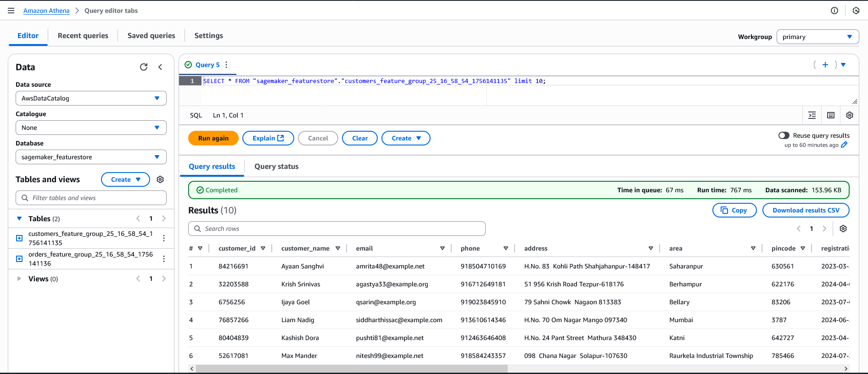Open editor preferences gear icon

850,115
